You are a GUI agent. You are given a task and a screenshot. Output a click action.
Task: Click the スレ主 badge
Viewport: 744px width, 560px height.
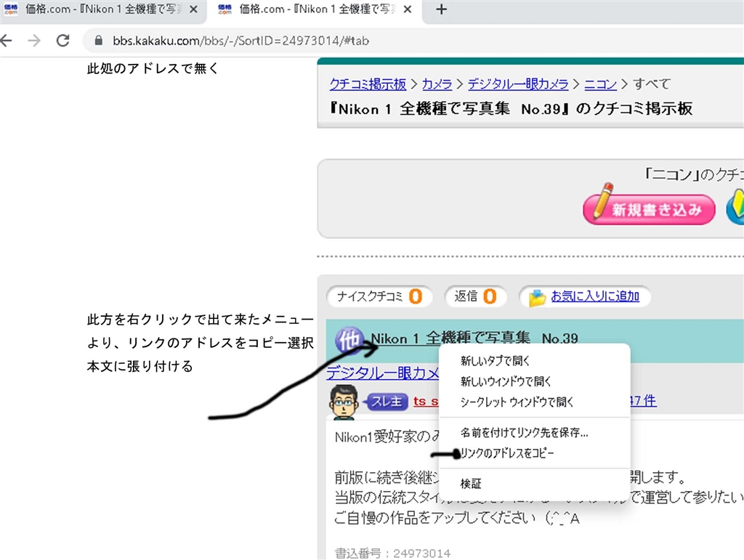(385, 402)
